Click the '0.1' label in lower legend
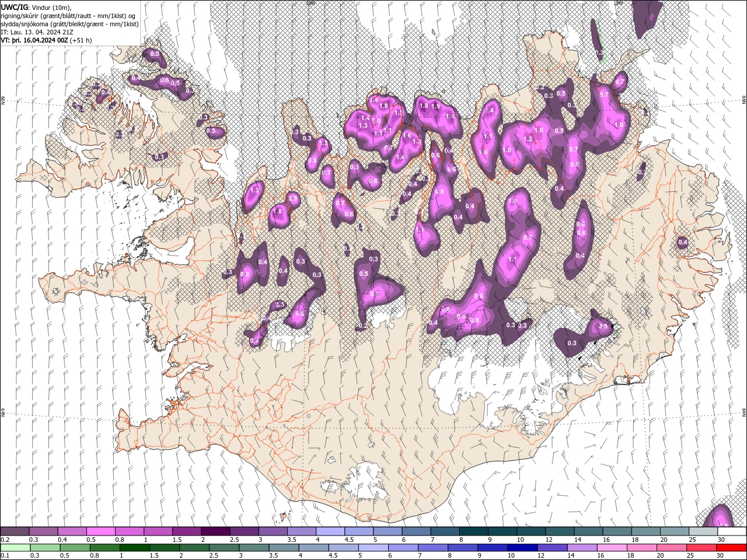This screenshot has height=560, width=747. click(x=5, y=556)
